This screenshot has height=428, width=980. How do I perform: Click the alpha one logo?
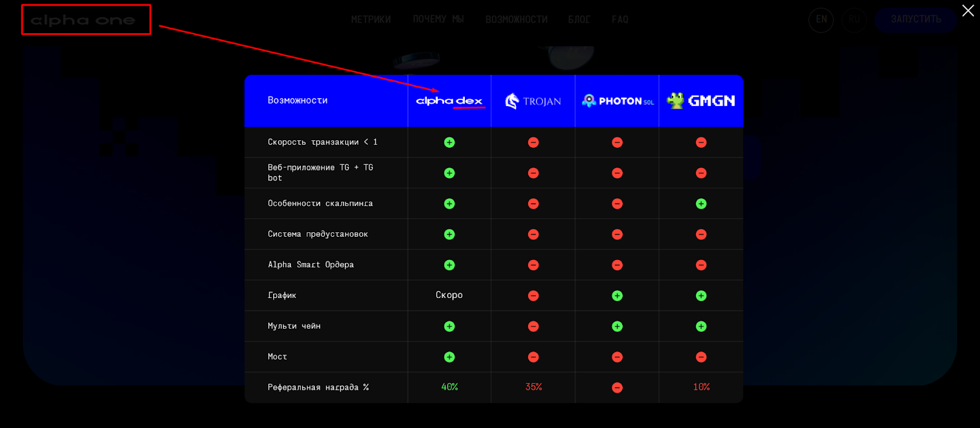83,20
